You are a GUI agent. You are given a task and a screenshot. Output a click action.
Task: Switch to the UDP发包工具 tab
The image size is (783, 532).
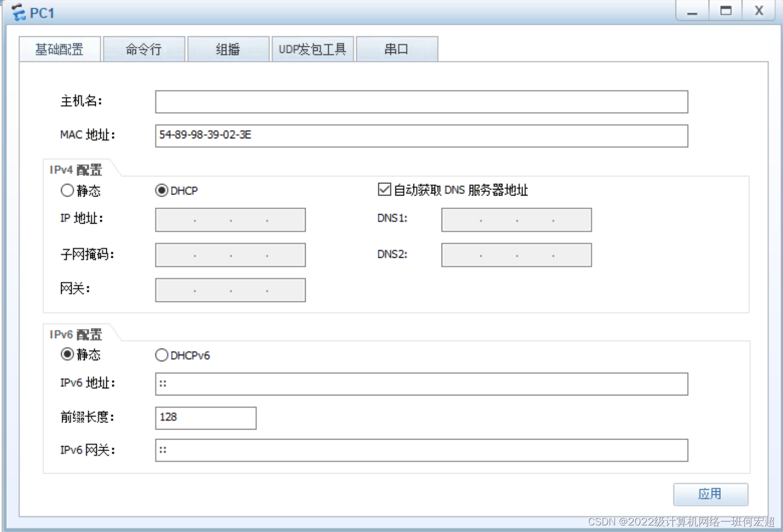[313, 49]
